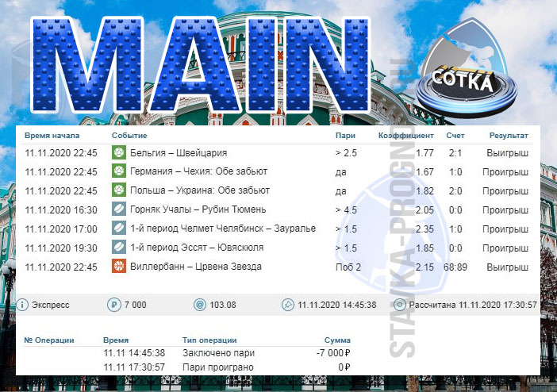This screenshot has width=557, height=392.
Task: Click the hockey icon beside Челмет Челябинск – Зауралье
Action: pos(119,228)
